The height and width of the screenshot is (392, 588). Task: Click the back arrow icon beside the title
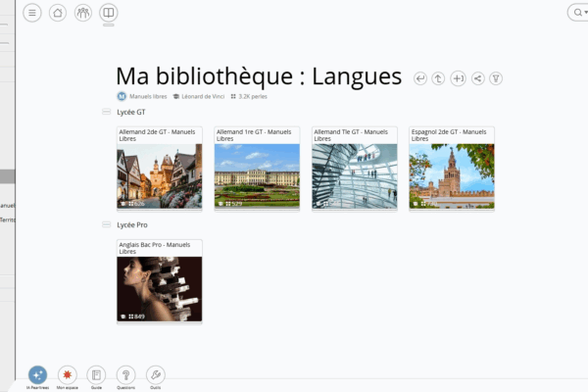point(420,78)
